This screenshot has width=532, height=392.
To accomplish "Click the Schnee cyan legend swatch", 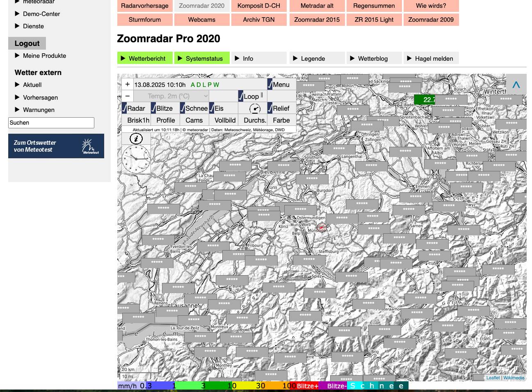I will pos(378,386).
